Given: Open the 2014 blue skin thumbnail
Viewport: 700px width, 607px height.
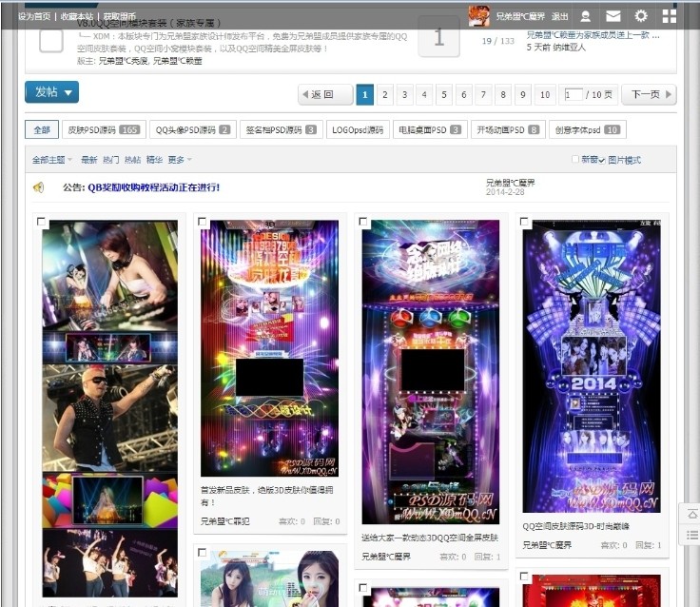Looking at the screenshot, I should (592, 365).
